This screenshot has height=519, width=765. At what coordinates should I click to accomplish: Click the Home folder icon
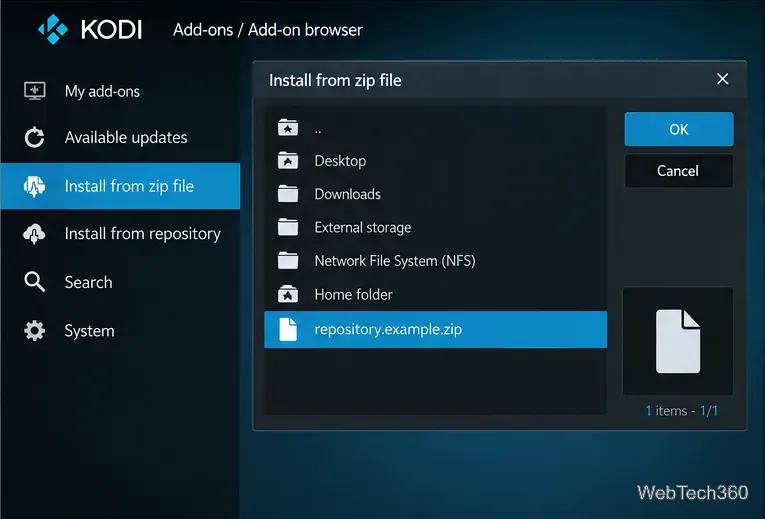pyautogui.click(x=288, y=294)
